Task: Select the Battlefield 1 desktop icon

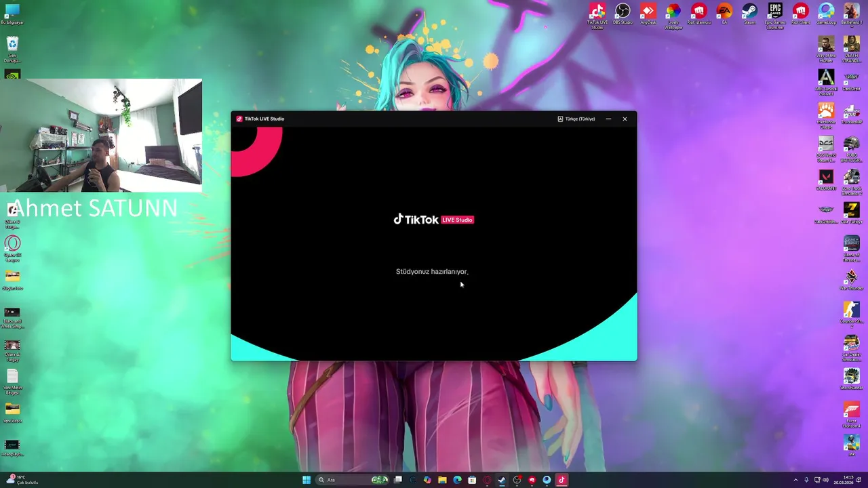Action: [851, 14]
